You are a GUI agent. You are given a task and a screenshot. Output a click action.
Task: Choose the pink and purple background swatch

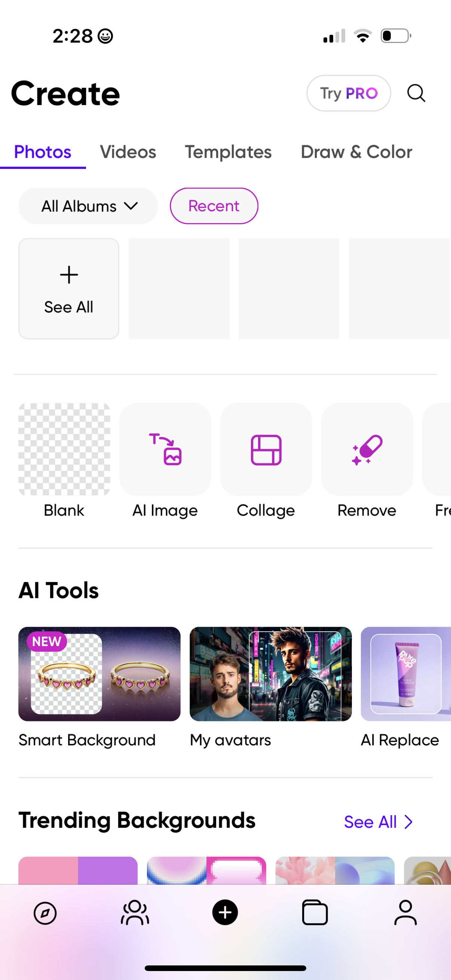click(x=78, y=870)
